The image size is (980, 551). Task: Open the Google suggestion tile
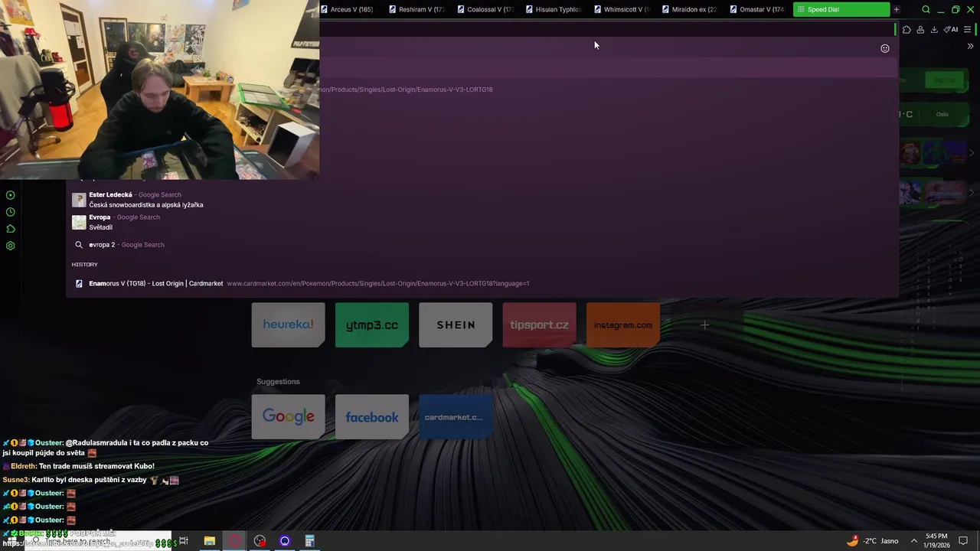(x=288, y=416)
